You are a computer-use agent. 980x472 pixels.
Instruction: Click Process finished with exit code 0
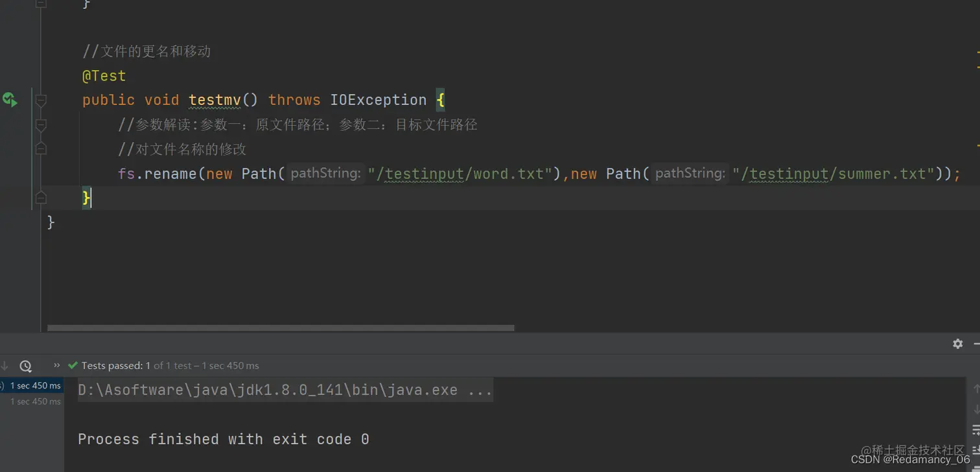click(x=224, y=439)
